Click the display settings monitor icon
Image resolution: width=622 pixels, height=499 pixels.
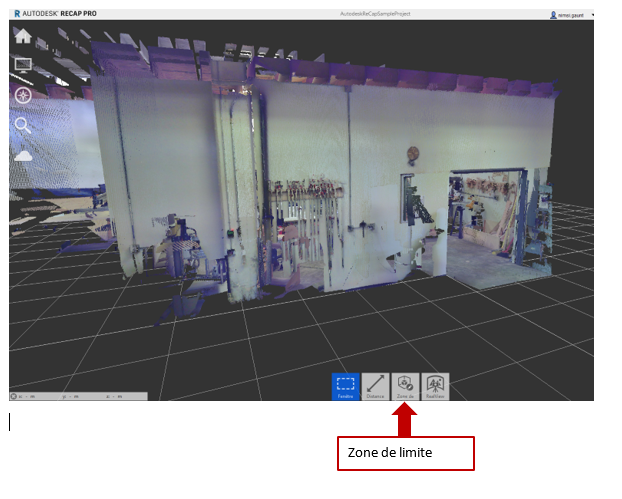[22, 65]
